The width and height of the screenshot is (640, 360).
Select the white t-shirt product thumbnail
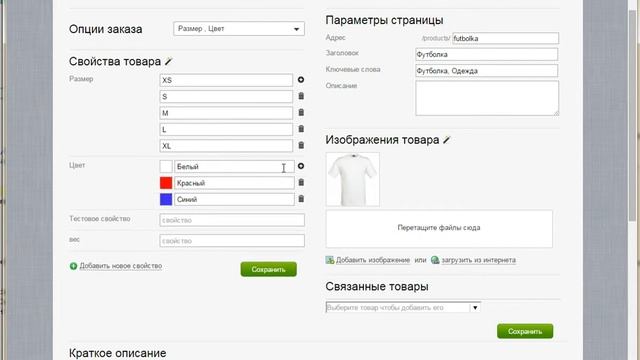(x=353, y=179)
